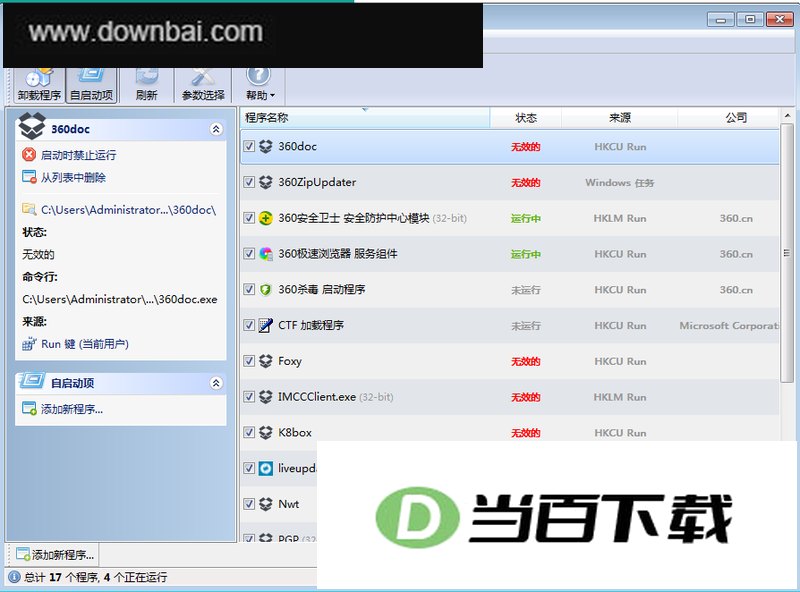Click the IMCCClient.exe row icon

tap(266, 397)
